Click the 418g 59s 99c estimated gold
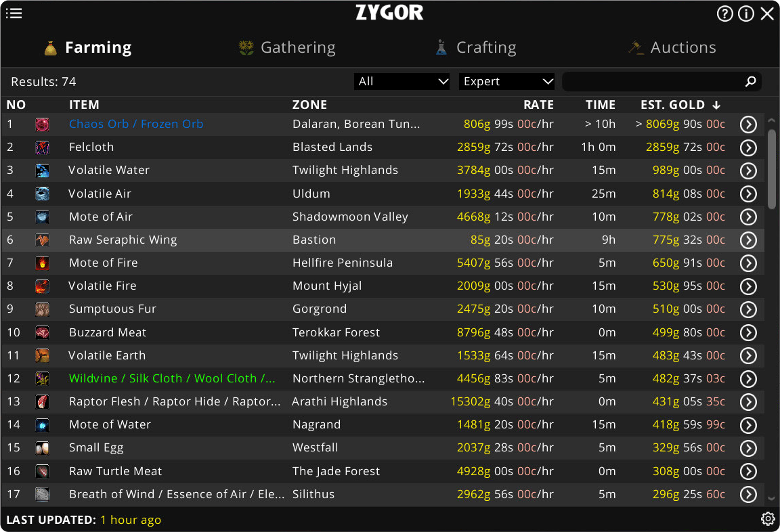 (689, 424)
